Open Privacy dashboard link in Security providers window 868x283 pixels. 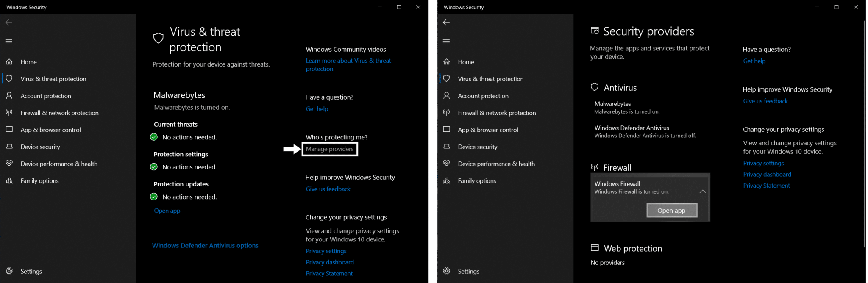pyautogui.click(x=767, y=175)
